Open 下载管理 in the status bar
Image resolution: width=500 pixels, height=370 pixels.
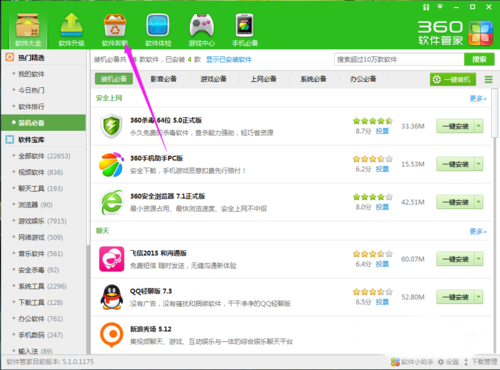pyautogui.click(x=480, y=362)
